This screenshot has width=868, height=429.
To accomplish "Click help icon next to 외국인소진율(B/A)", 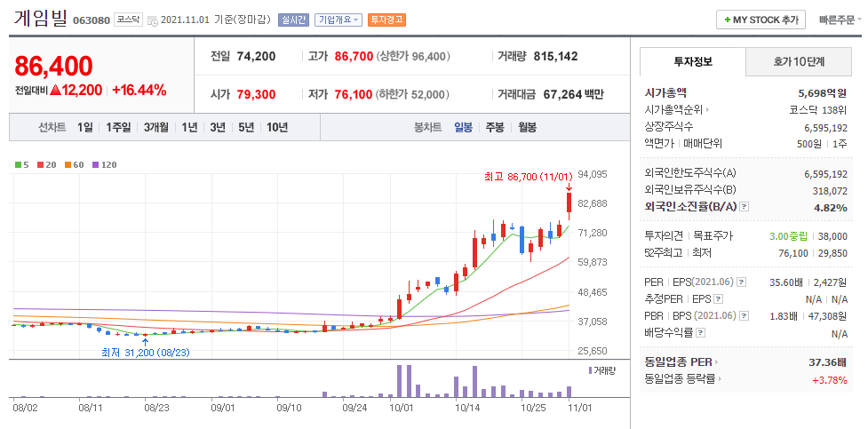I will (x=745, y=207).
